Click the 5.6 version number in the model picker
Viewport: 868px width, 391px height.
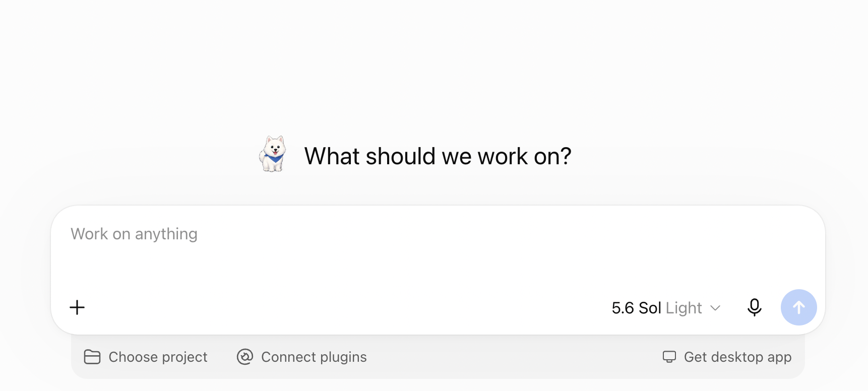(x=623, y=308)
